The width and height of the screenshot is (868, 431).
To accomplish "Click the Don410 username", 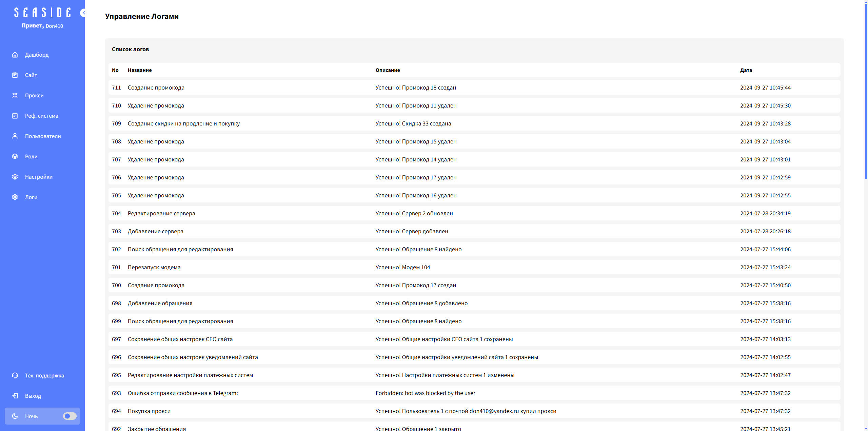I will tap(54, 26).
